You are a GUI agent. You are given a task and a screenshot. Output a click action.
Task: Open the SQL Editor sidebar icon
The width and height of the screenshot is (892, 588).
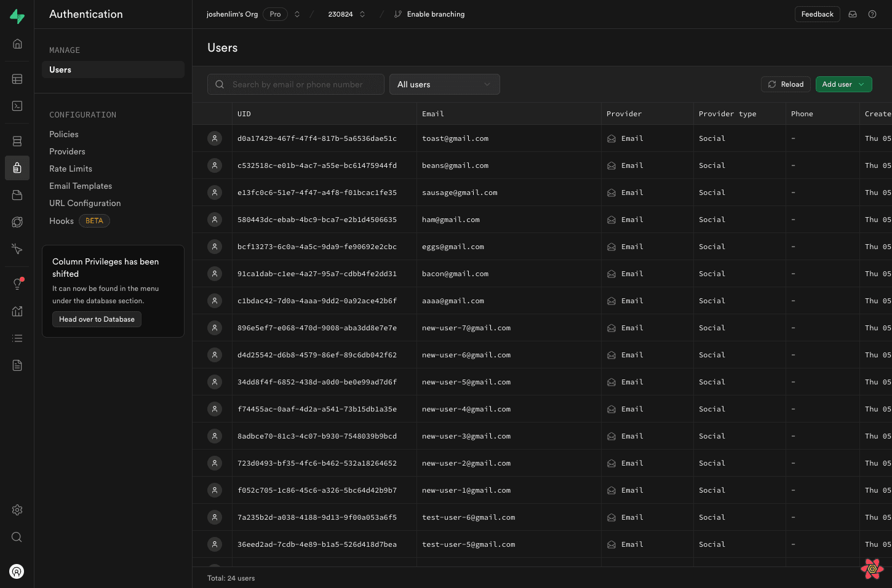pos(17,106)
